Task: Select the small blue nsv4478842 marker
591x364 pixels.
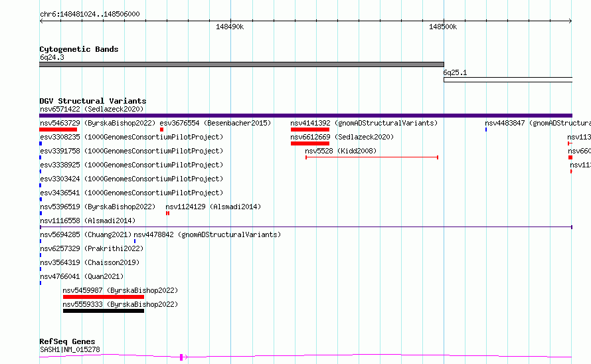Action: (135, 241)
